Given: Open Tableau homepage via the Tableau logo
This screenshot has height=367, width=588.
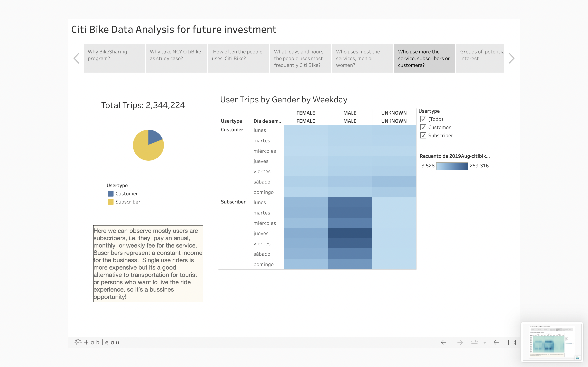Looking at the screenshot, I should point(96,342).
